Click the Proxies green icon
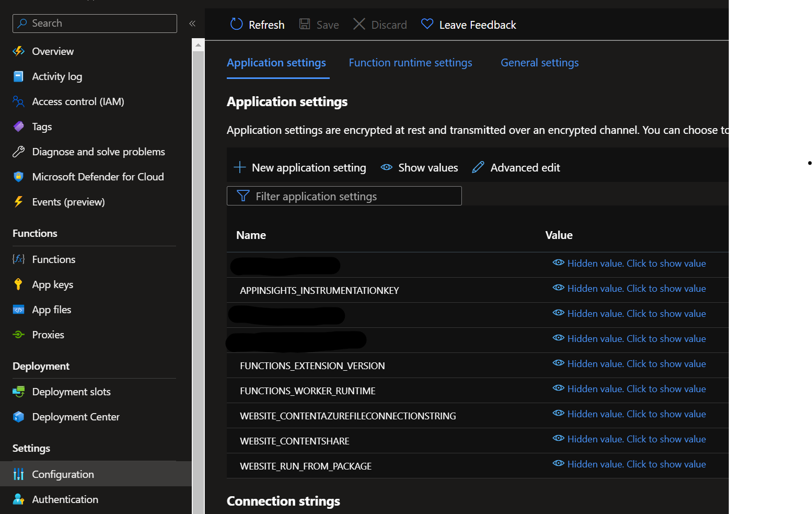812x514 pixels. 19,335
